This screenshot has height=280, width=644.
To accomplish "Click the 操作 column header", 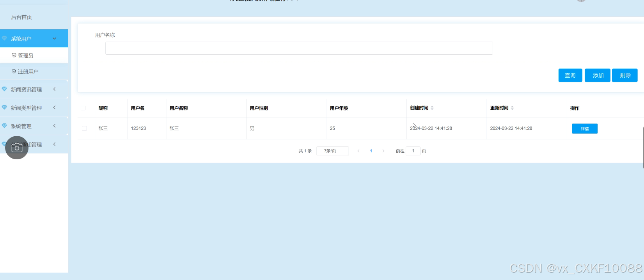I will coord(575,108).
